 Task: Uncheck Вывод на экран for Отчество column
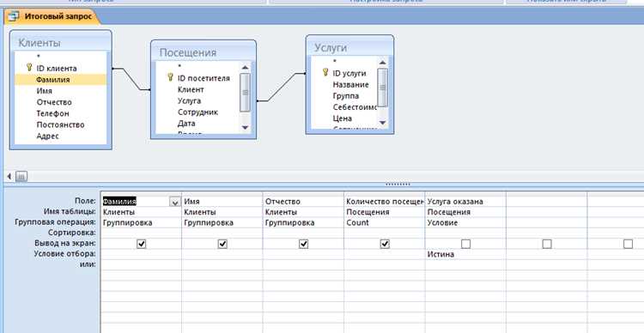pyautogui.click(x=303, y=244)
